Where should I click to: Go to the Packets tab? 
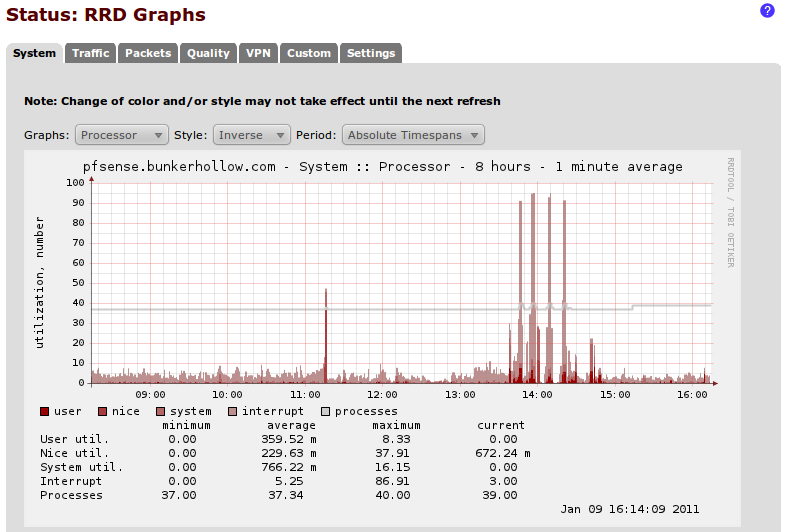click(x=148, y=53)
